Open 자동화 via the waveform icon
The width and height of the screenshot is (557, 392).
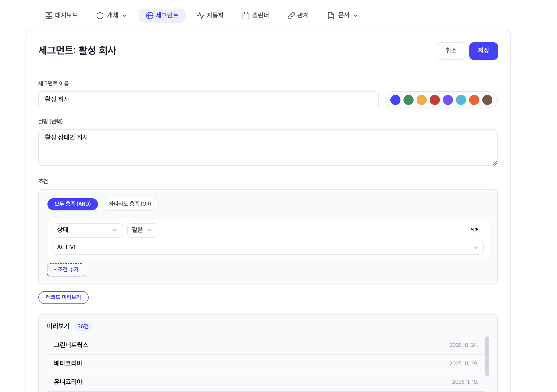pos(200,15)
